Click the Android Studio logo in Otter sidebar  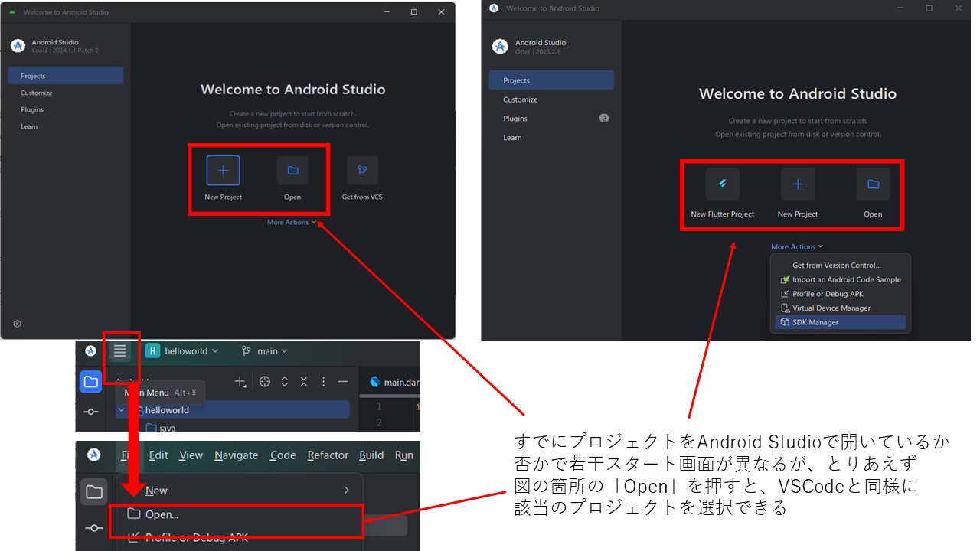(500, 47)
